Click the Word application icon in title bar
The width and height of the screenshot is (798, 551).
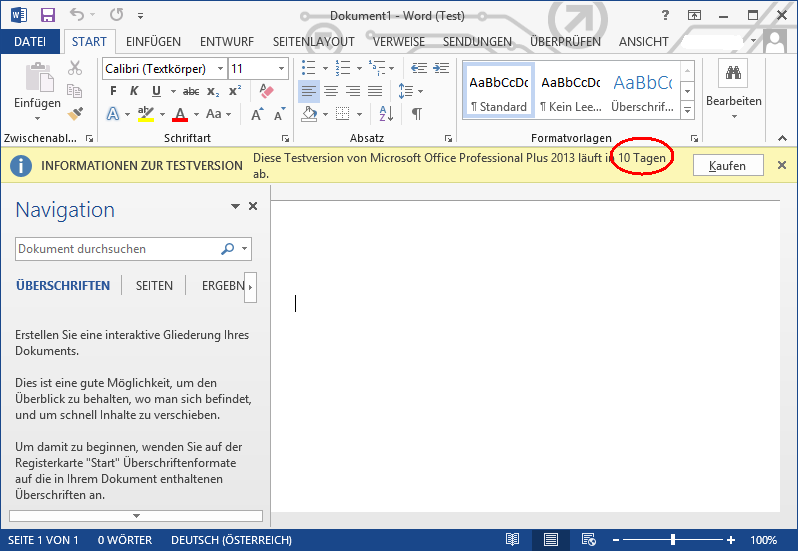(19, 15)
